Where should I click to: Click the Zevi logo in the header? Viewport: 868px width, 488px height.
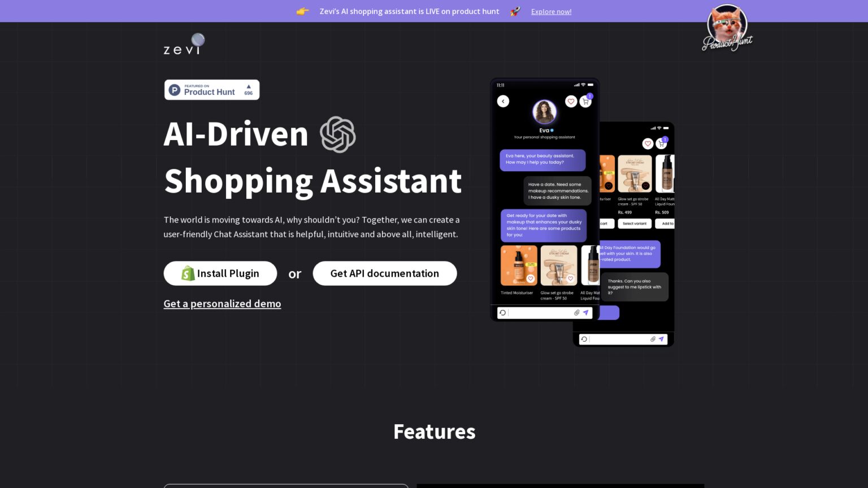point(184,45)
